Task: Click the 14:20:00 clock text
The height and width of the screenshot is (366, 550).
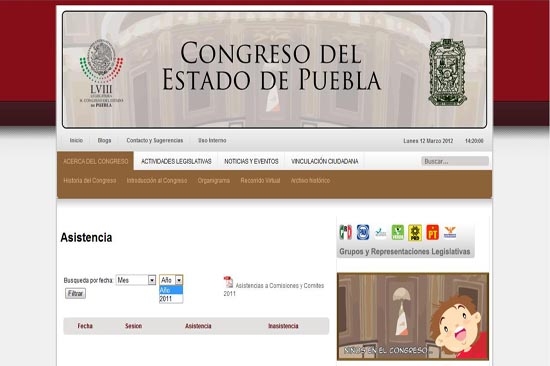Action: point(474,141)
